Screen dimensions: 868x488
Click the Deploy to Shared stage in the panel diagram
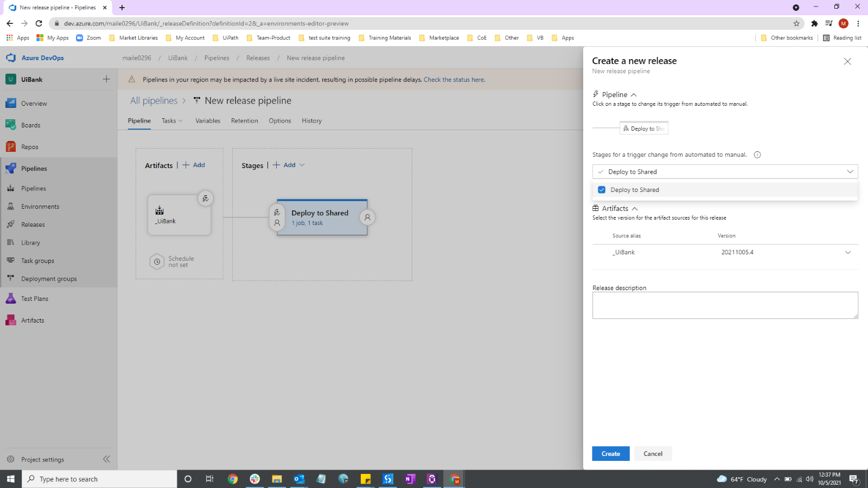[644, 129]
